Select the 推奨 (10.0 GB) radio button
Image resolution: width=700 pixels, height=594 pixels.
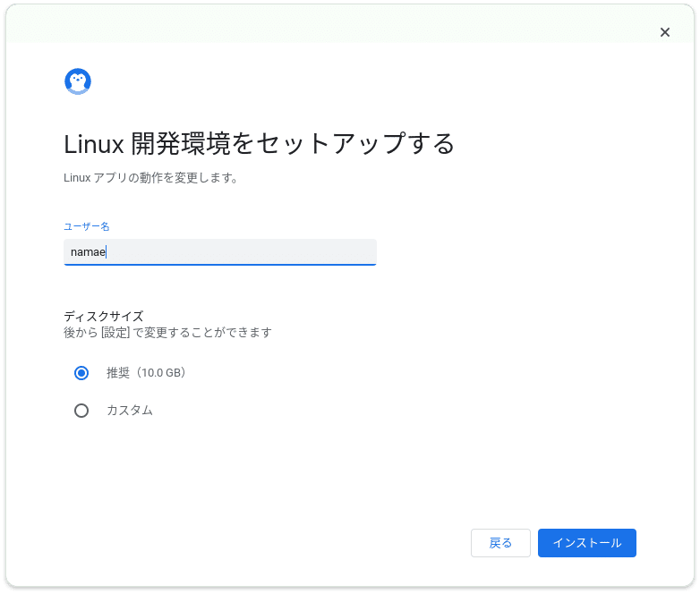[x=81, y=373]
